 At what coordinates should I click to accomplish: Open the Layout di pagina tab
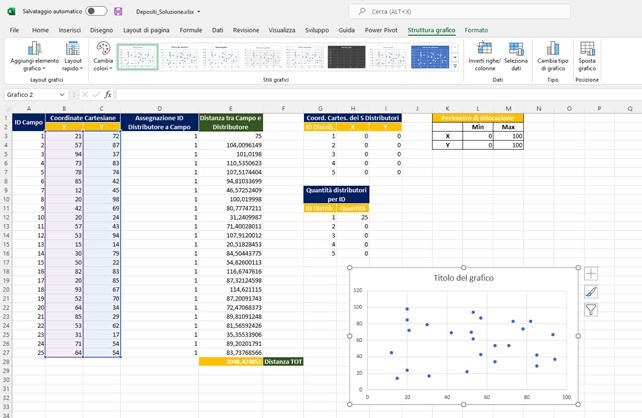pos(146,30)
